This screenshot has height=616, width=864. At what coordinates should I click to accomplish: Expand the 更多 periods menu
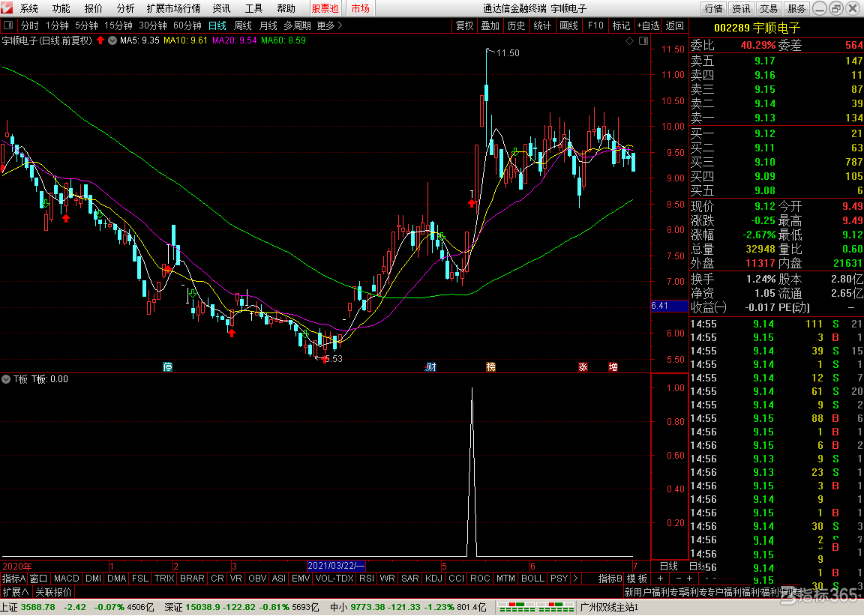(x=329, y=25)
